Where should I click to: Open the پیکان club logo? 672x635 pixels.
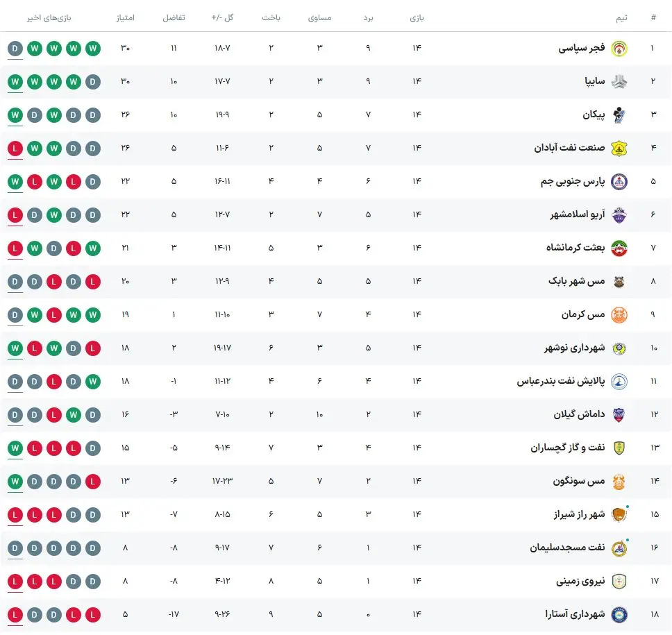(x=619, y=115)
